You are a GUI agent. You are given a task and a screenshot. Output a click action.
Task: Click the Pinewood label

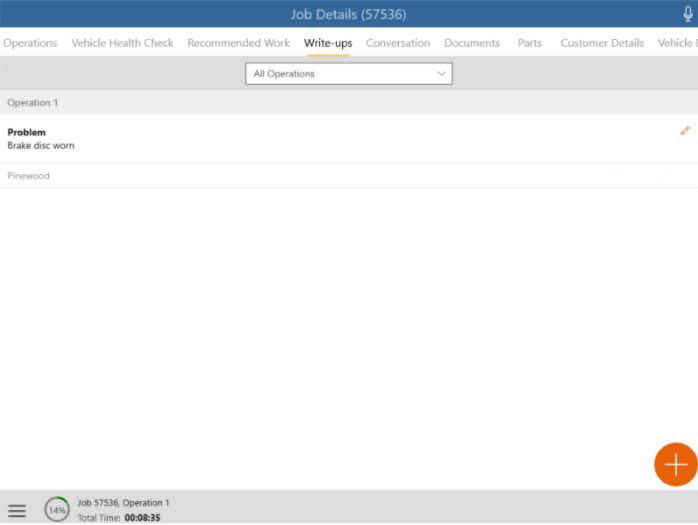28,175
